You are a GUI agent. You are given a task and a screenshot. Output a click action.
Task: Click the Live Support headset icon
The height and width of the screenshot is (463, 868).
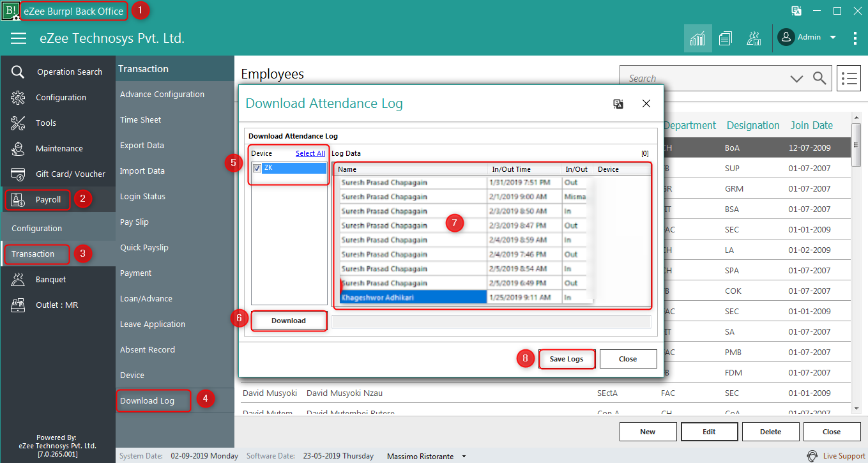point(812,456)
